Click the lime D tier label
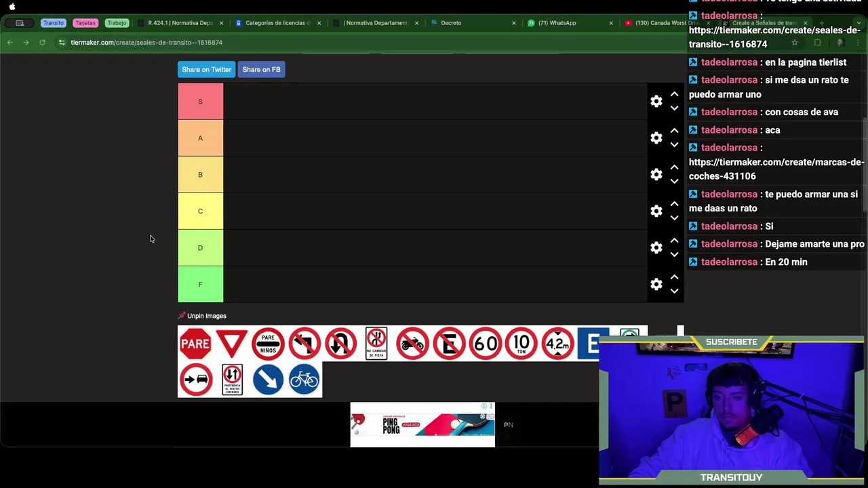The image size is (868, 488). (200, 247)
